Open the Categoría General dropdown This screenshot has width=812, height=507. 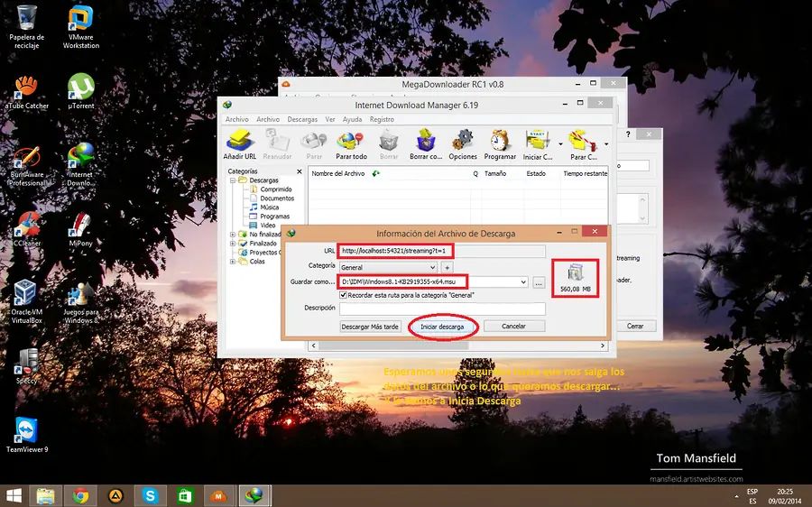click(432, 267)
